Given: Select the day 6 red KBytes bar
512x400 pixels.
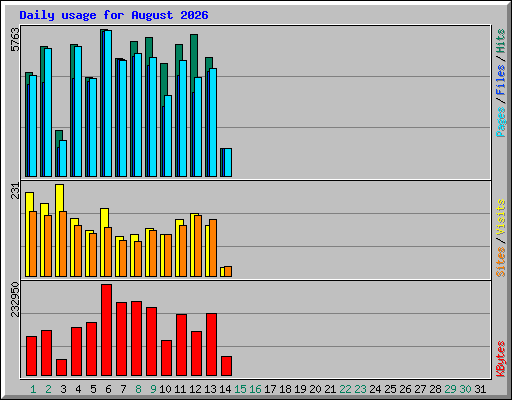Looking at the screenshot, I should click(x=107, y=330).
